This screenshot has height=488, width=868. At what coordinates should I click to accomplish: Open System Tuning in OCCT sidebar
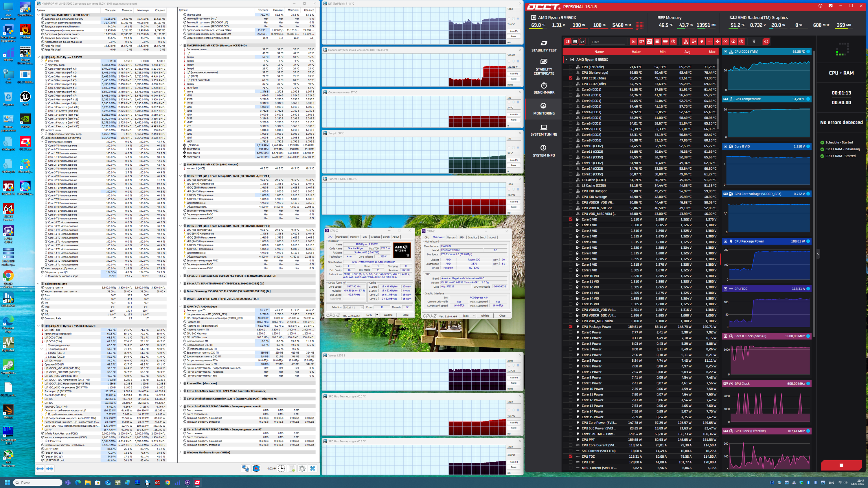pyautogui.click(x=544, y=130)
